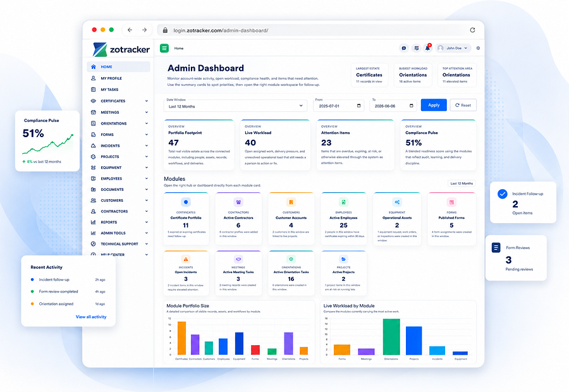Viewport: 569px width, 392px height.
Task: Click the Projects folder card icon
Action: (x=343, y=259)
